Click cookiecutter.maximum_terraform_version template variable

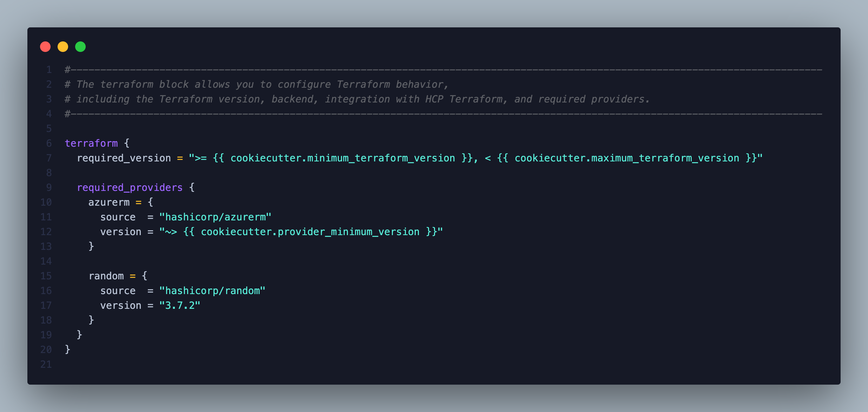[627, 158]
